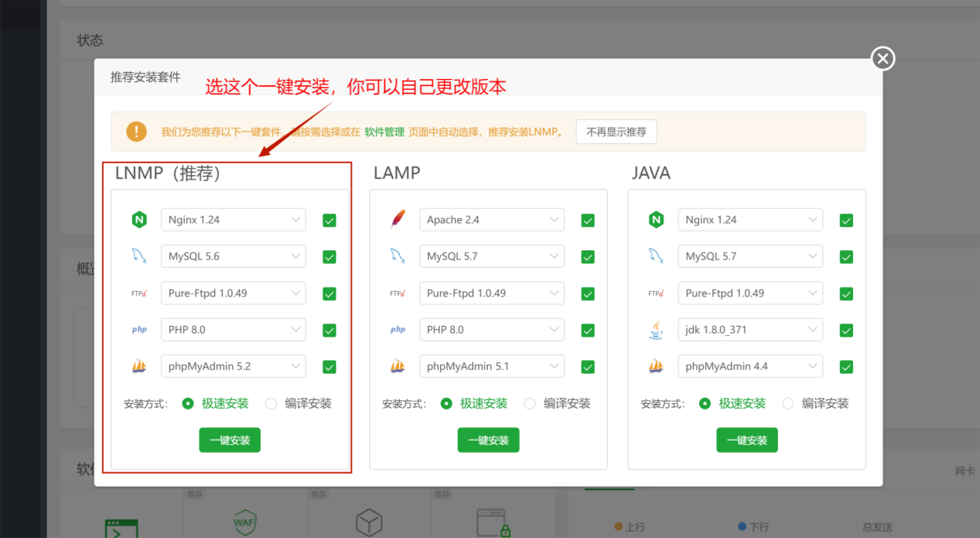Uncheck Nginx 1.24 in LNMP column
The image size is (980, 538).
[330, 221]
